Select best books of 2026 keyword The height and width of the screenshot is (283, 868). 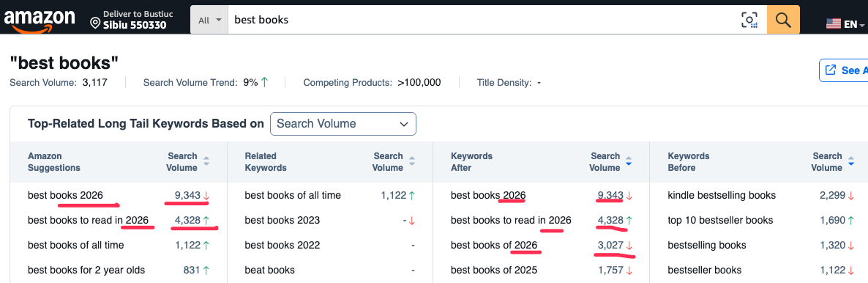(494, 245)
